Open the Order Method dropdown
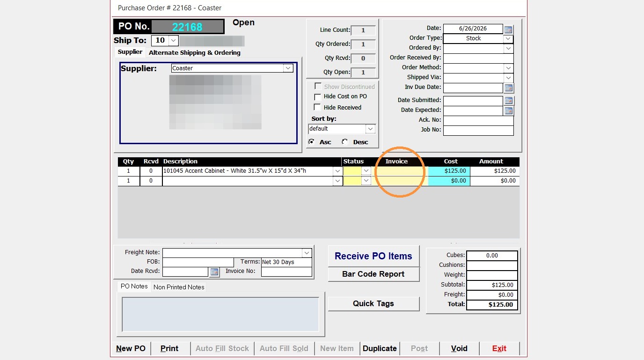This screenshot has height=360, width=644. point(509,68)
